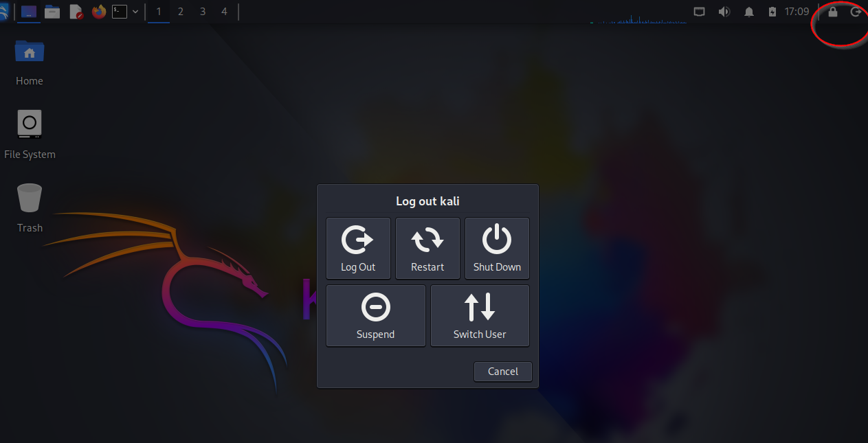Click the volume speaker icon
Viewport: 868px width, 443px height.
tap(724, 12)
